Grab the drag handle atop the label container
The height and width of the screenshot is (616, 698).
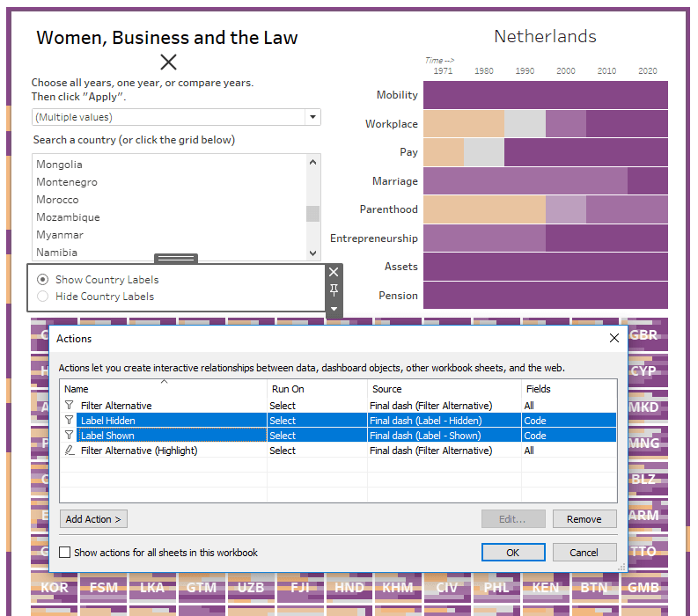pyautogui.click(x=176, y=259)
